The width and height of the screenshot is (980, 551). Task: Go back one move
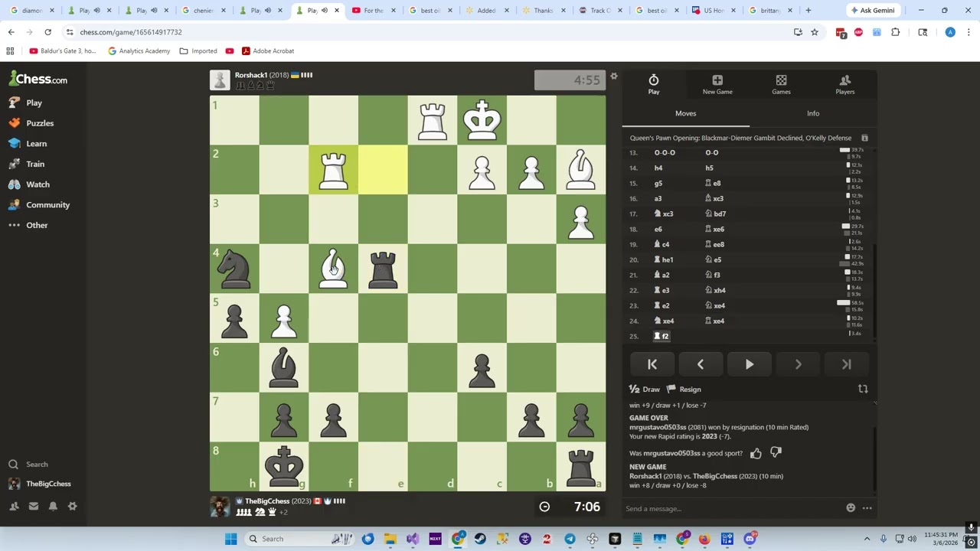click(701, 365)
